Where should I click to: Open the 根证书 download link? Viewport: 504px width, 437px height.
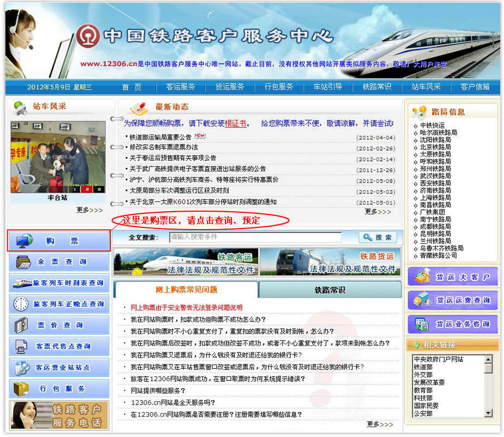click(236, 123)
